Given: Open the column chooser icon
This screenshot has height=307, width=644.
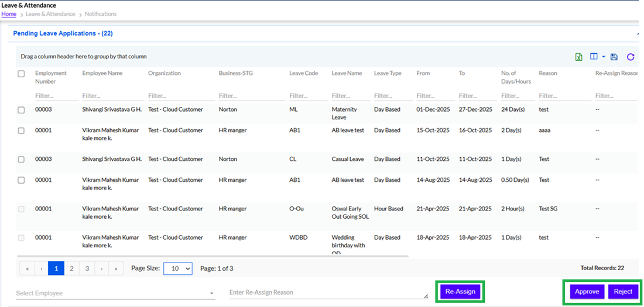Looking at the screenshot, I should pos(594,57).
